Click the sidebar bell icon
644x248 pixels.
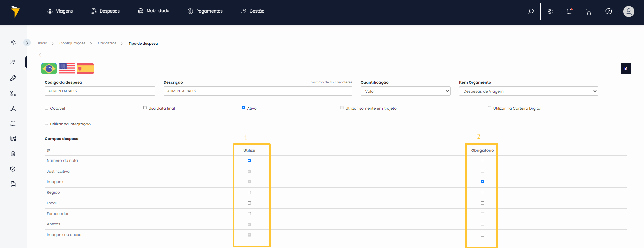[13, 124]
